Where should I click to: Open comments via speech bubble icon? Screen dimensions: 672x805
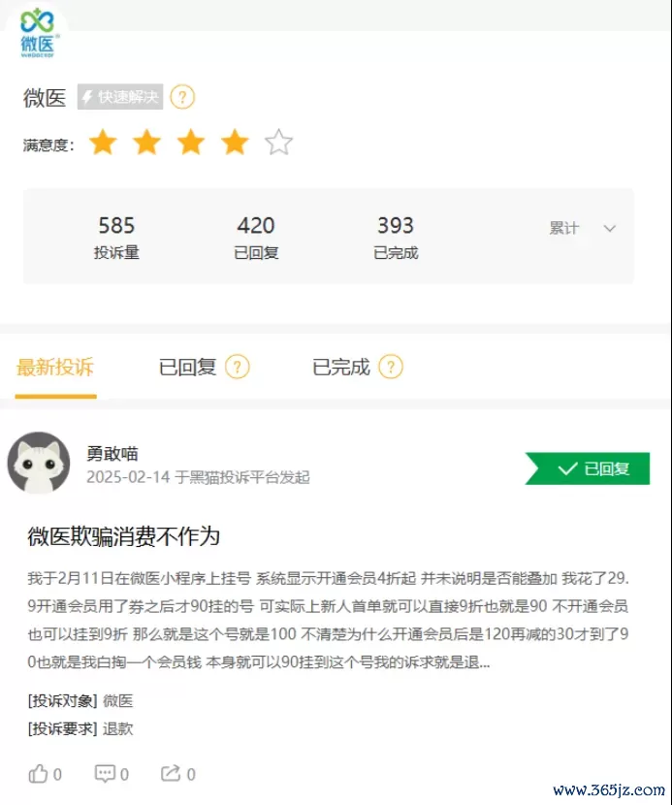(x=105, y=774)
